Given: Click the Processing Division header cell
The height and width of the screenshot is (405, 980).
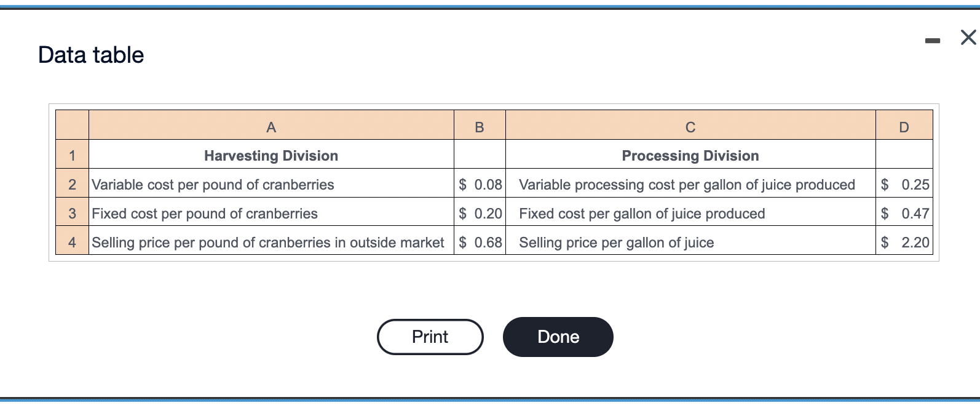Looking at the screenshot, I should pos(690,155).
